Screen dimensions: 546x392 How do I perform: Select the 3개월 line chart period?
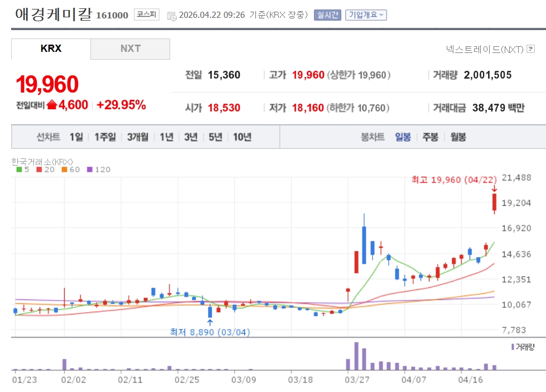[x=137, y=137]
